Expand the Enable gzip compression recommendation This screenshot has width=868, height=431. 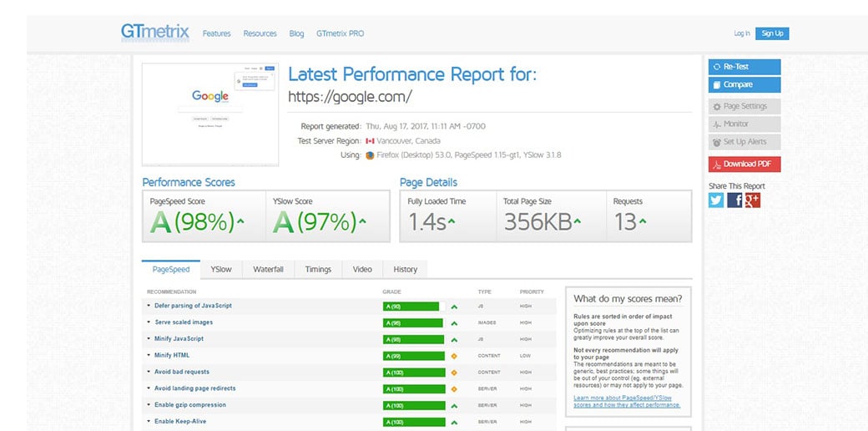(189, 405)
